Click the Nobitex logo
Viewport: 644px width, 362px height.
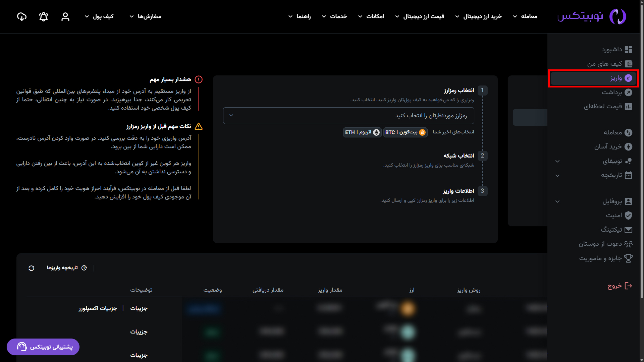[x=592, y=16]
